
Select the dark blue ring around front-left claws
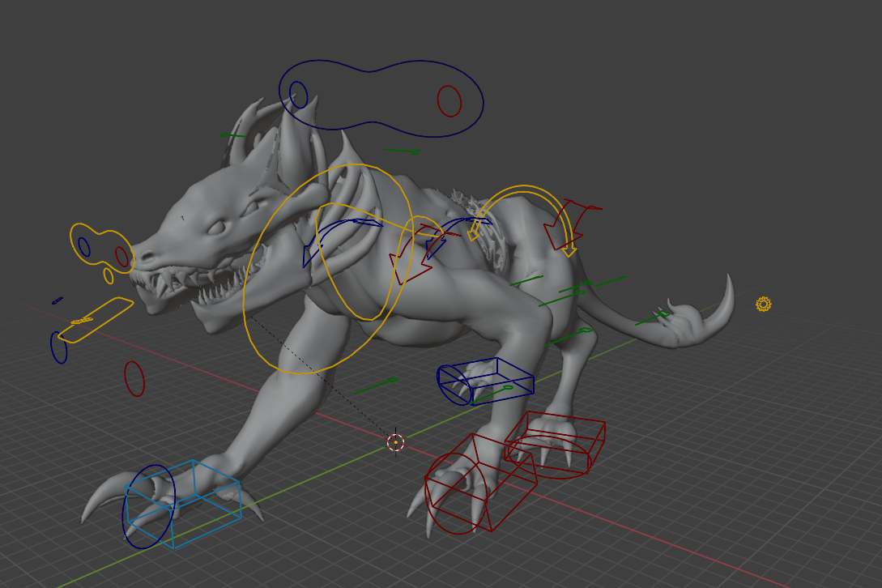pyautogui.click(x=149, y=507)
